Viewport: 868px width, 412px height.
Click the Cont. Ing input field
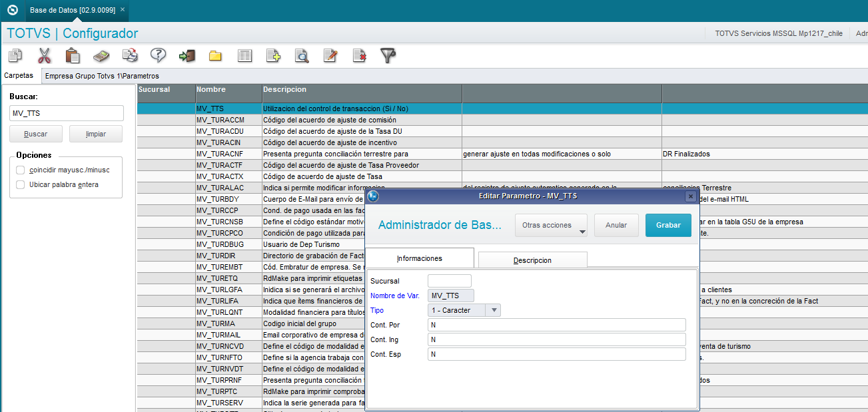click(556, 339)
